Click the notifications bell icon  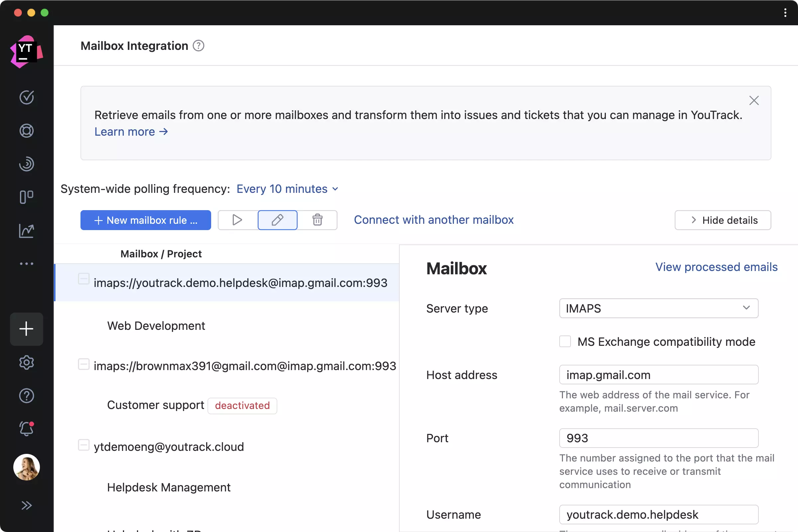(27, 429)
